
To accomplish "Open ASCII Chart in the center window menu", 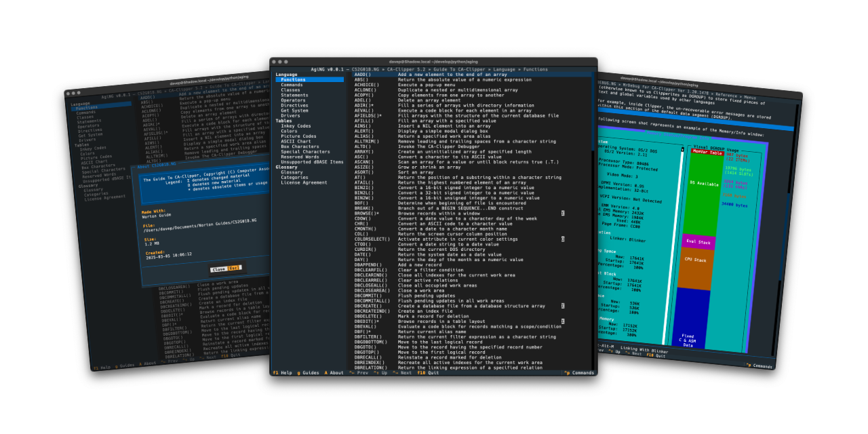I will pos(296,141).
